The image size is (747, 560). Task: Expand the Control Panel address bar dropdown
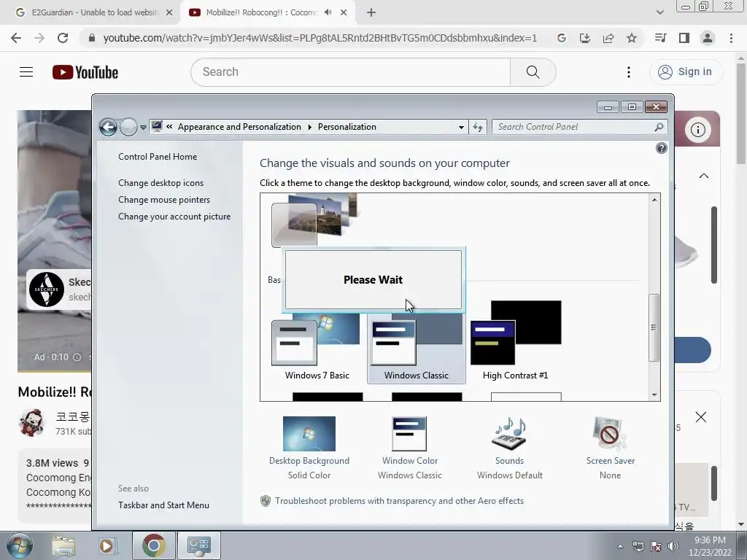point(461,127)
